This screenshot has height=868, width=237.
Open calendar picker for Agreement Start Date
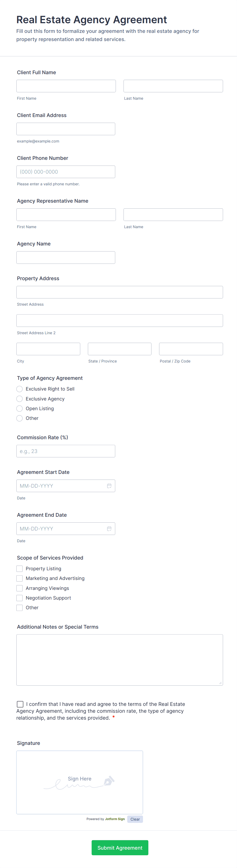[109, 486]
